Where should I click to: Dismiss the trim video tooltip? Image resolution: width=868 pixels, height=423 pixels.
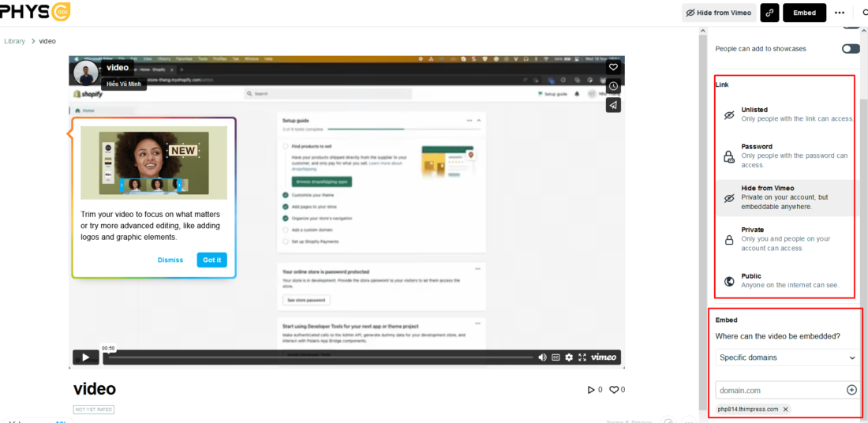click(170, 260)
